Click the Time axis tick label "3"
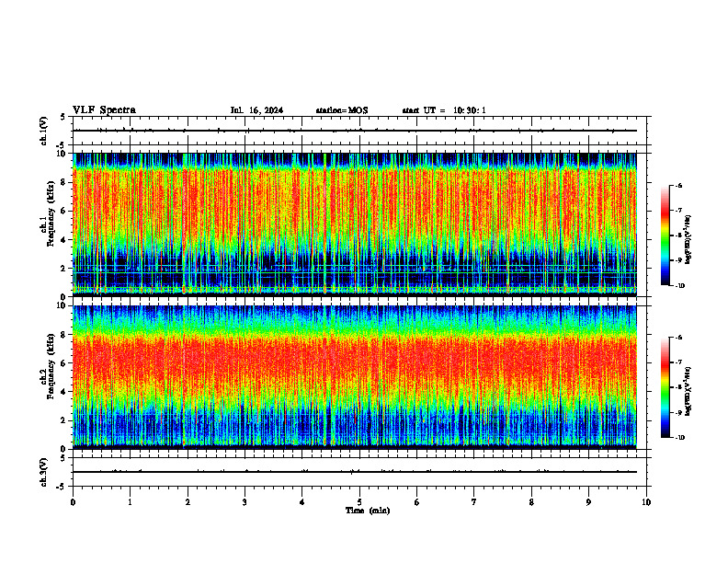Viewport: 728px width, 563px height. coord(245,502)
